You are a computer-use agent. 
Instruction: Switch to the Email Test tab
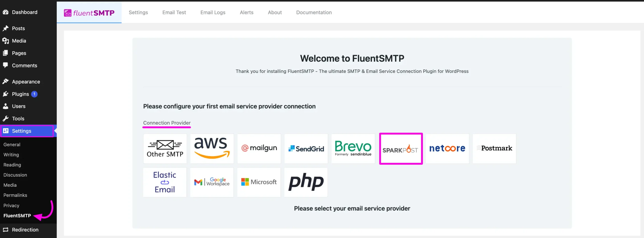174,12
